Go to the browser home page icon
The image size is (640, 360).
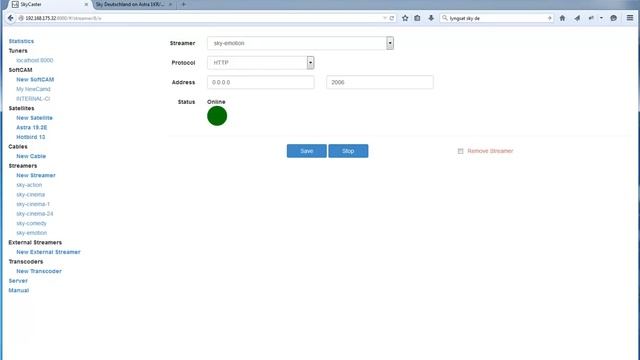click(562, 18)
